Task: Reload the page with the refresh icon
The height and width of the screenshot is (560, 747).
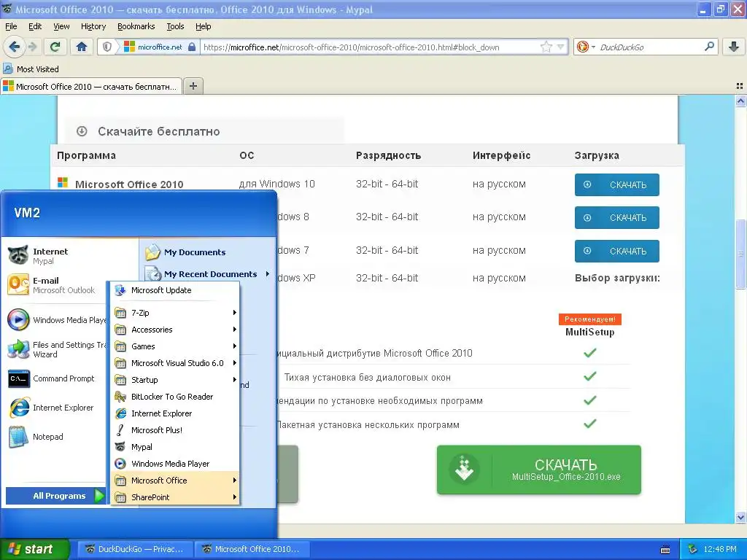Action: point(55,47)
